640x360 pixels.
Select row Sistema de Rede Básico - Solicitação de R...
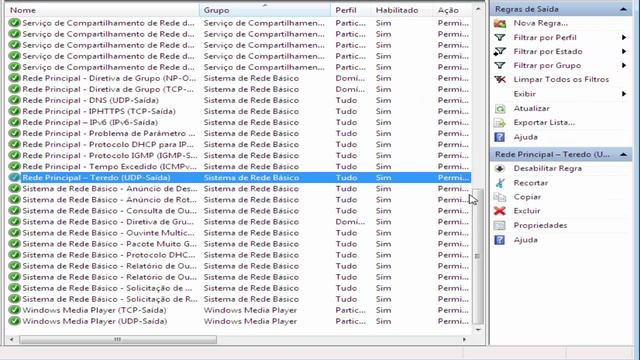tap(239, 299)
